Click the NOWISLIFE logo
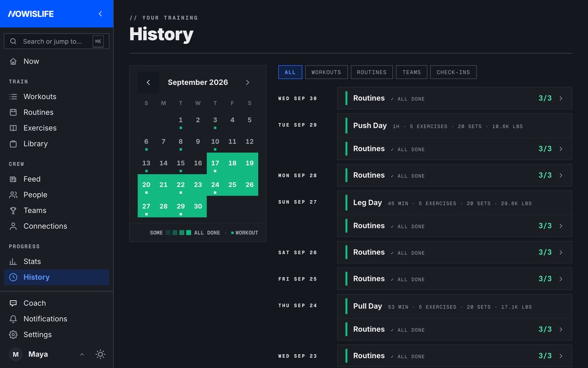Screen dimensions: 588x368 31,14
